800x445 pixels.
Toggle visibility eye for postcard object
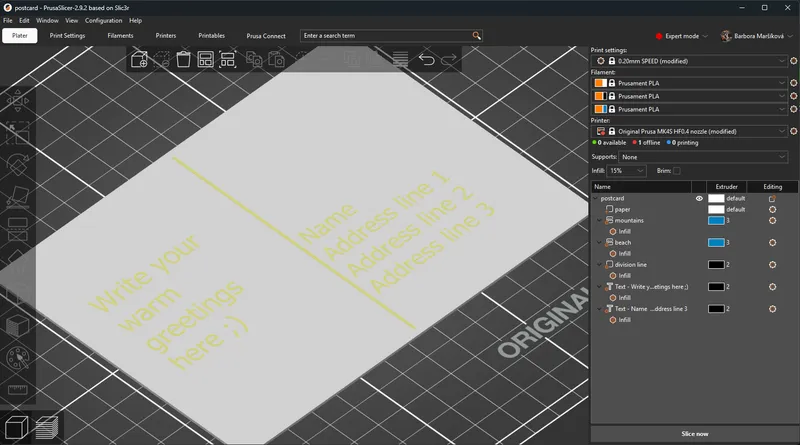pyautogui.click(x=699, y=198)
